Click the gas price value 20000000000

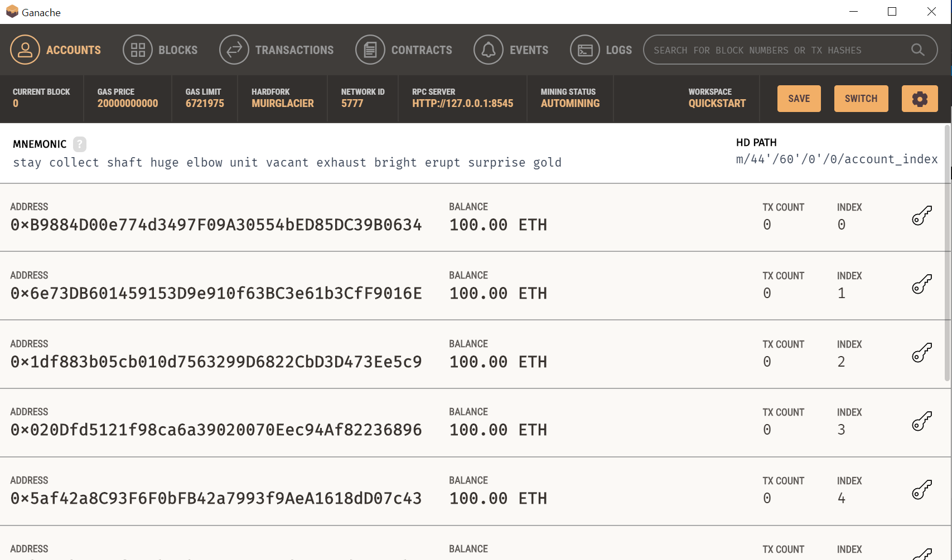click(128, 104)
